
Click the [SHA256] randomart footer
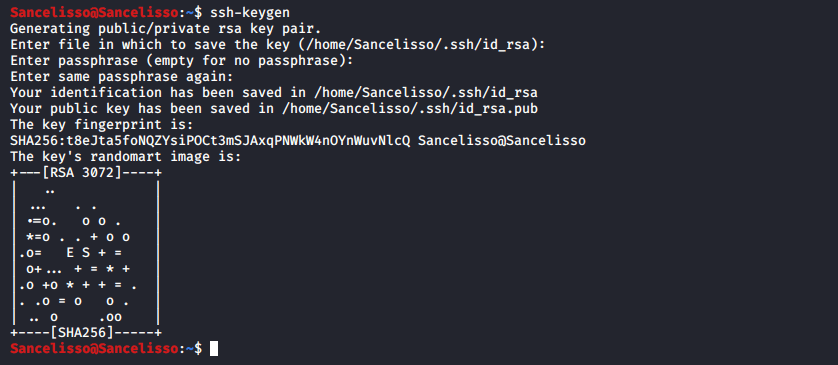point(86,333)
